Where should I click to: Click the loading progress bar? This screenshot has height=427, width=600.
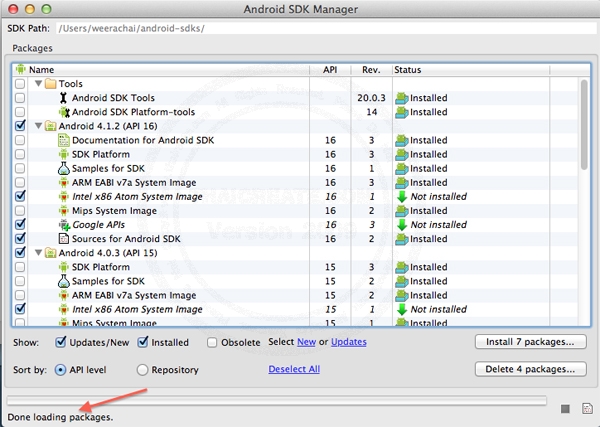pos(277,401)
